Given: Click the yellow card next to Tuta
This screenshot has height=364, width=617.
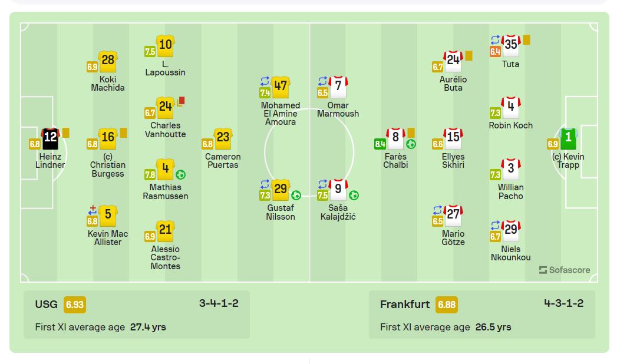Looking at the screenshot, I should pyautogui.click(x=526, y=39).
